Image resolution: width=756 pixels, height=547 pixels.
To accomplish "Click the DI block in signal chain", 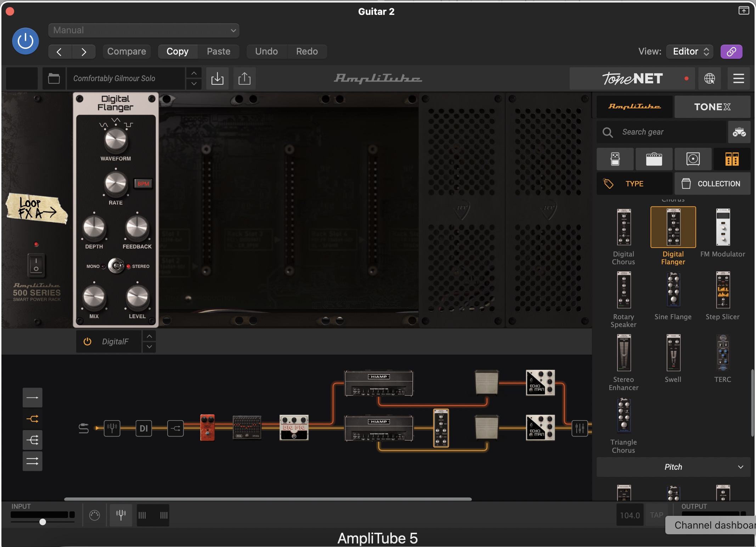I will [x=143, y=428].
